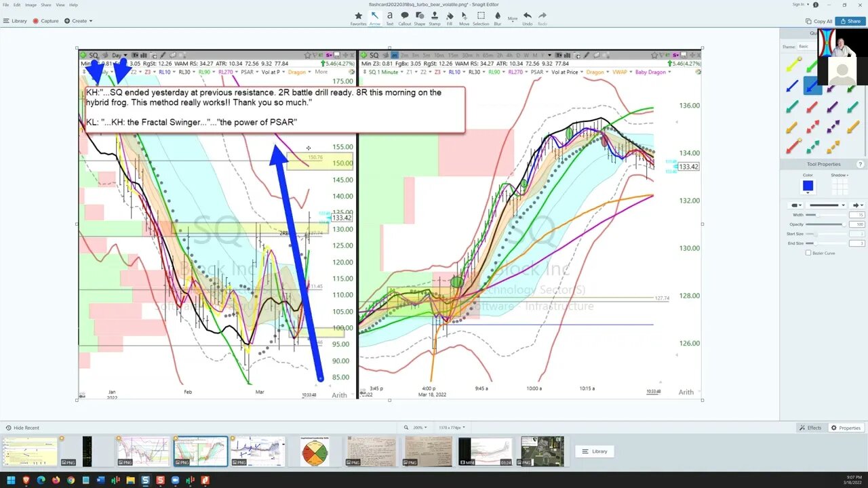Select the dashed orange double-headed arrow style
Screen dimensions: 868x488
(x=833, y=146)
